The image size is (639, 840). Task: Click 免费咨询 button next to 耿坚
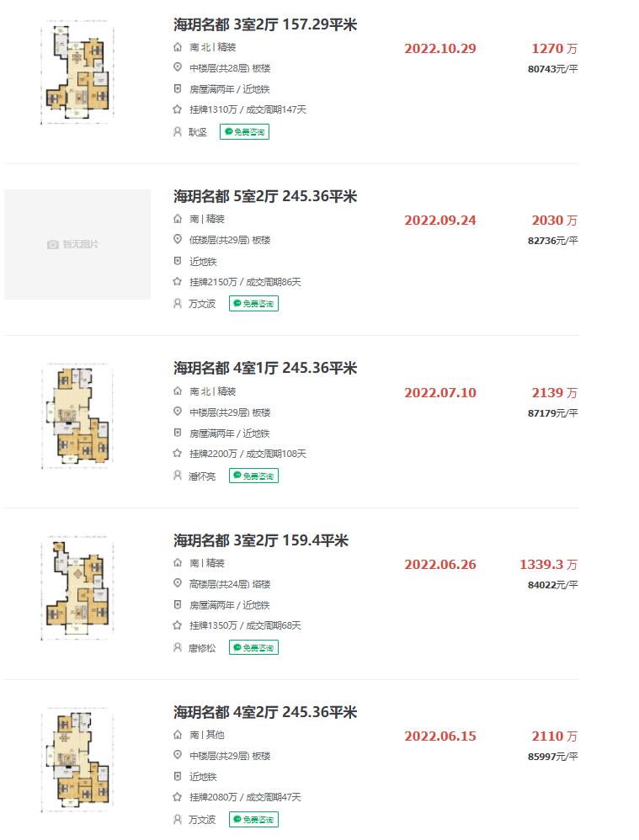(x=244, y=132)
